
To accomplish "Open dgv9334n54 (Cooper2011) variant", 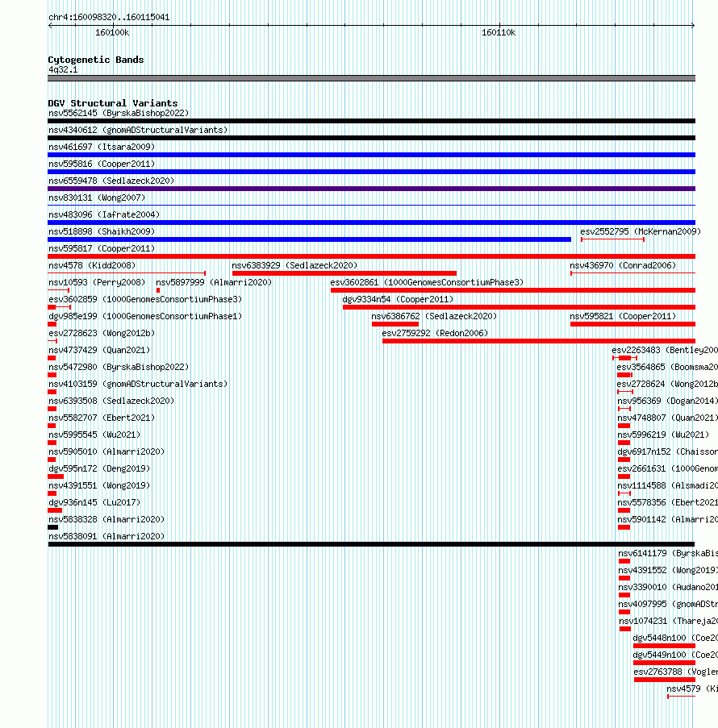I will coord(398,299).
